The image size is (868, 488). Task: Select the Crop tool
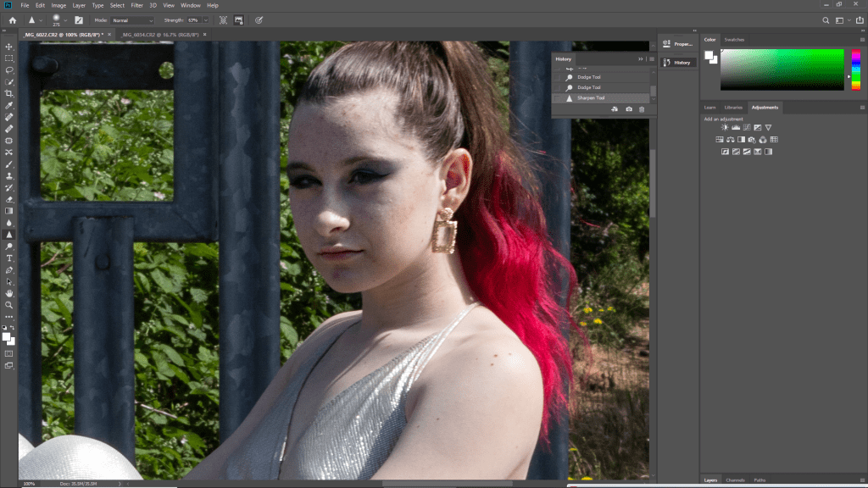pos(9,93)
